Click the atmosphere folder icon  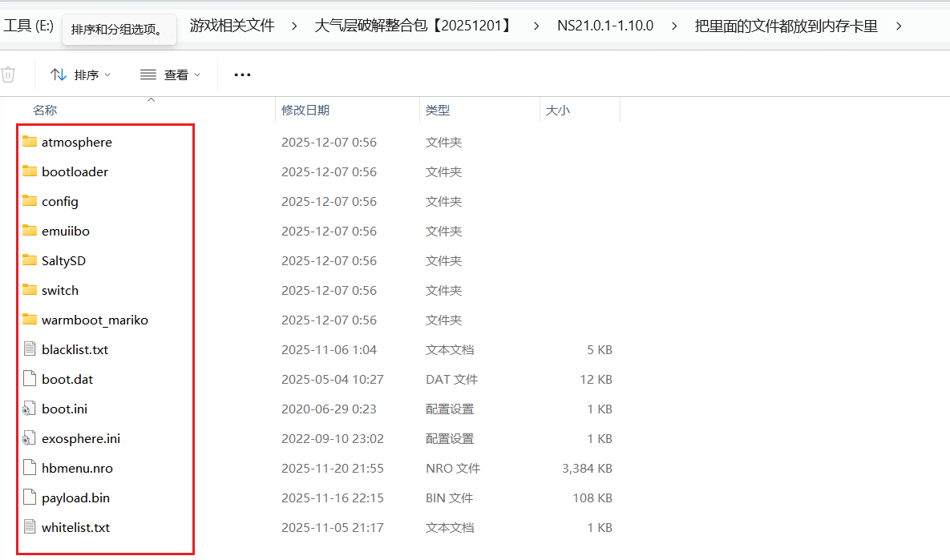point(30,142)
